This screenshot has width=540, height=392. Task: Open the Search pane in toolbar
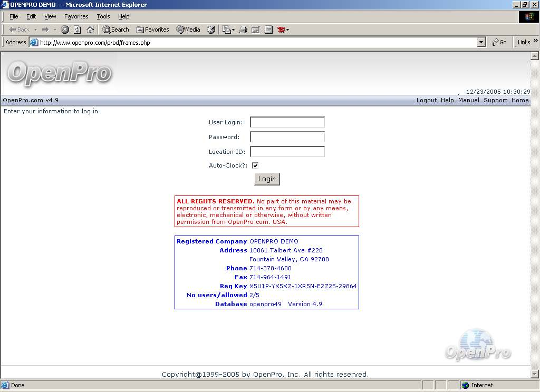coord(115,30)
